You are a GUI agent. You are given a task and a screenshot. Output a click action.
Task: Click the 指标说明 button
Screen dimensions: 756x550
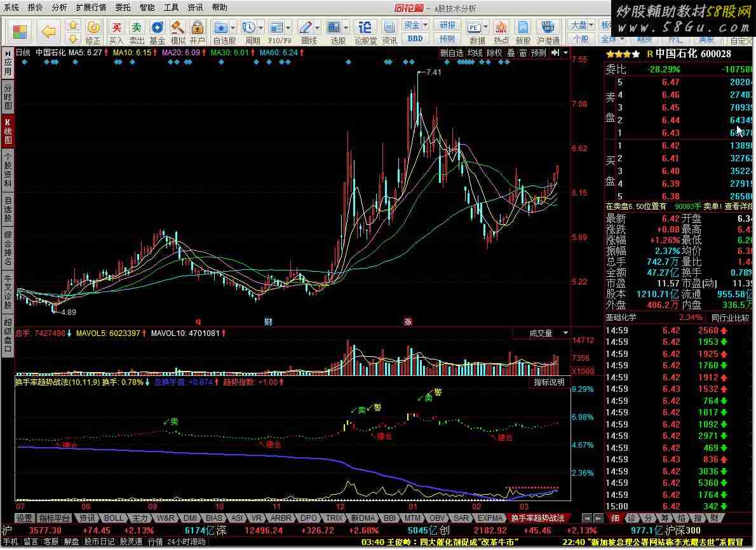pyautogui.click(x=549, y=382)
